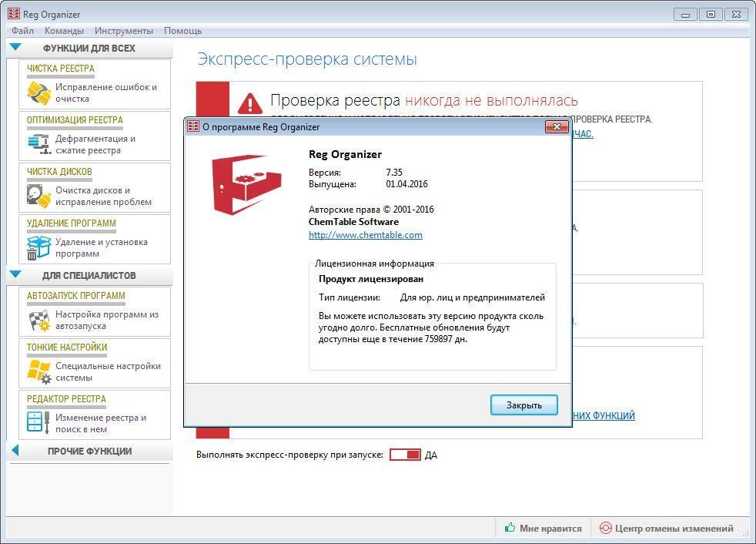Click 'ChemTable Software' company name
This screenshot has width=756, height=544.
pos(353,222)
